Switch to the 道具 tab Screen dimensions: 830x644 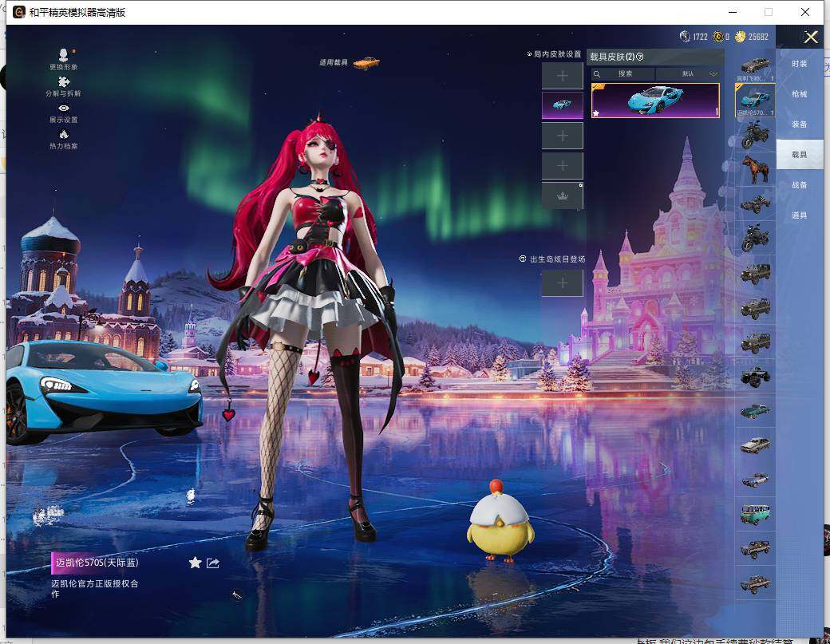coord(800,215)
